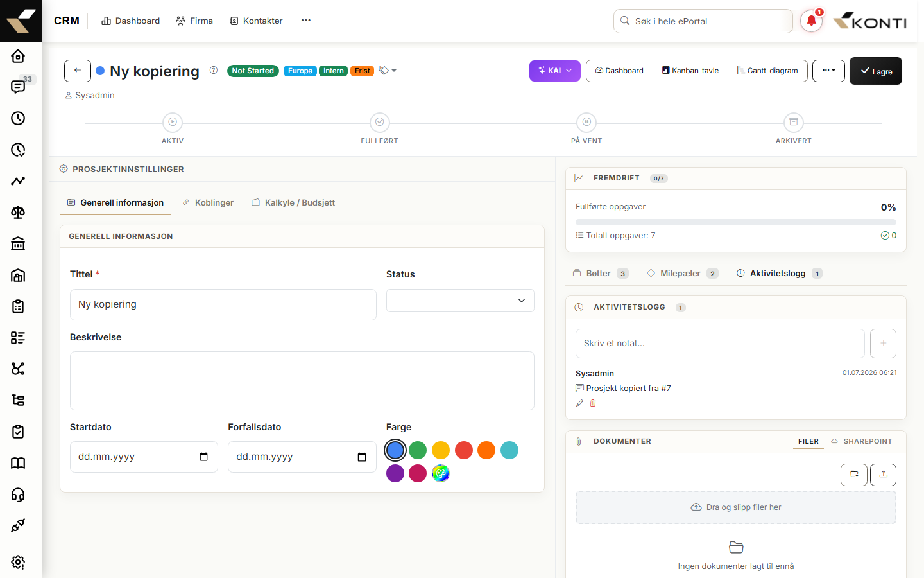Open the chat messages icon with badge 33
This screenshot has height=578, width=924.
point(18,87)
